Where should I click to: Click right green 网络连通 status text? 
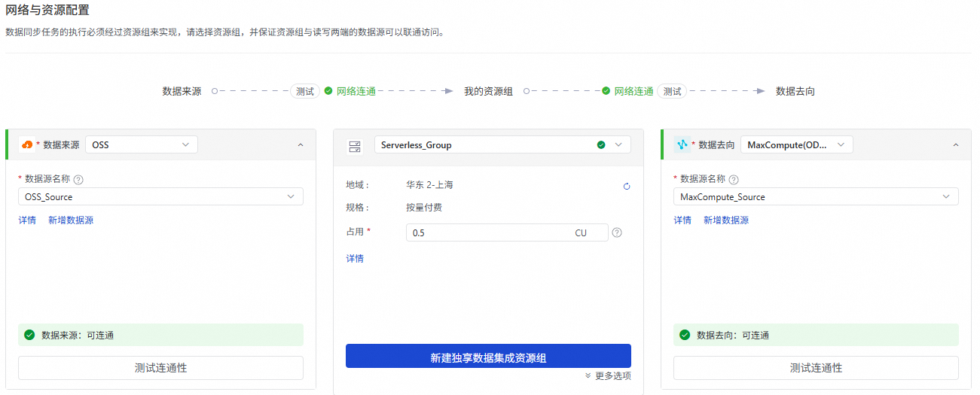(x=633, y=91)
